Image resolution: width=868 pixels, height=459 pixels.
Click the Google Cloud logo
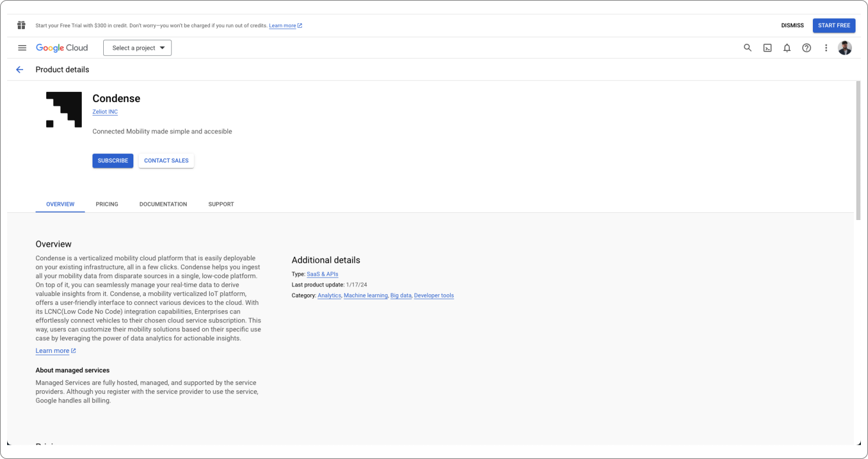62,48
